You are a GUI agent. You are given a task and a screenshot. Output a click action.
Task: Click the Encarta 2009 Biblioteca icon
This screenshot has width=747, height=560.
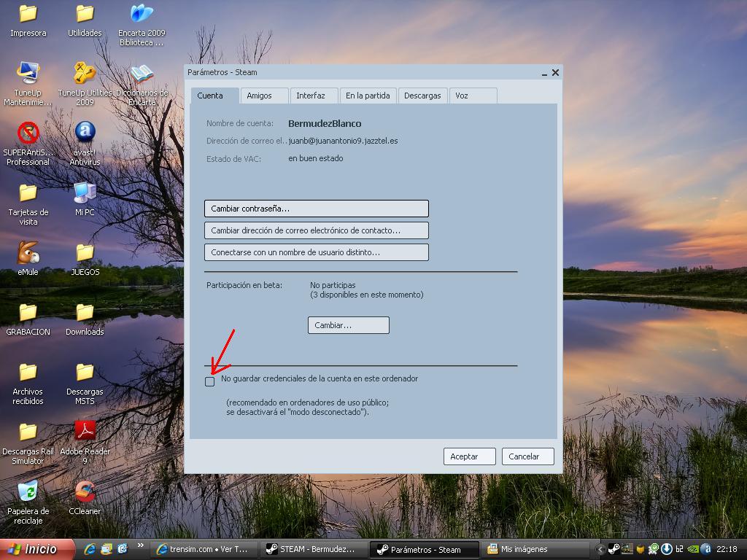(142, 14)
